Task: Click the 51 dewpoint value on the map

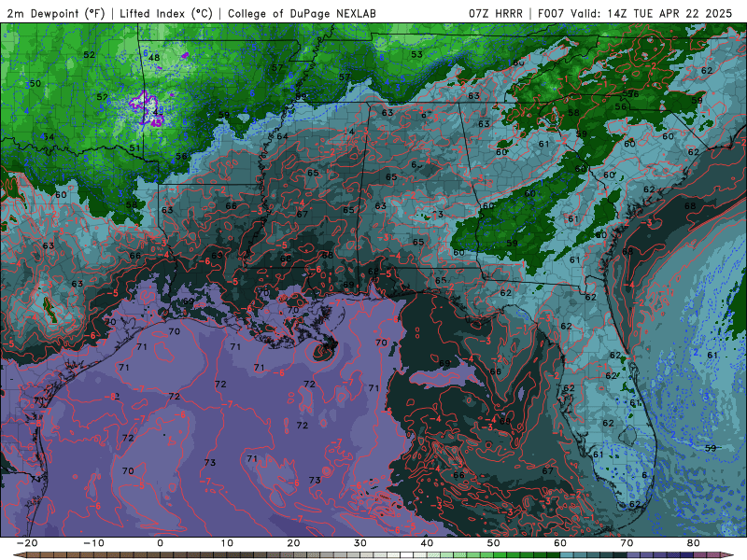Action: pos(134,147)
